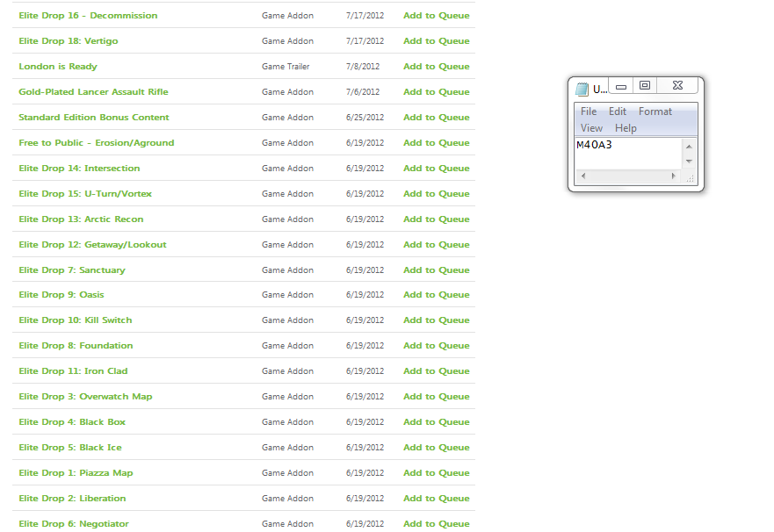This screenshot has height=532, width=774.
Task: Open Elite Drop 14: Intersection link
Action: pos(79,169)
